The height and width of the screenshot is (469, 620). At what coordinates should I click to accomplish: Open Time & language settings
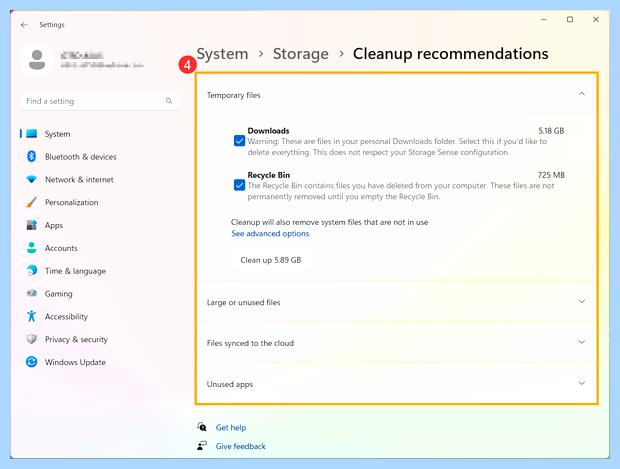(x=75, y=271)
